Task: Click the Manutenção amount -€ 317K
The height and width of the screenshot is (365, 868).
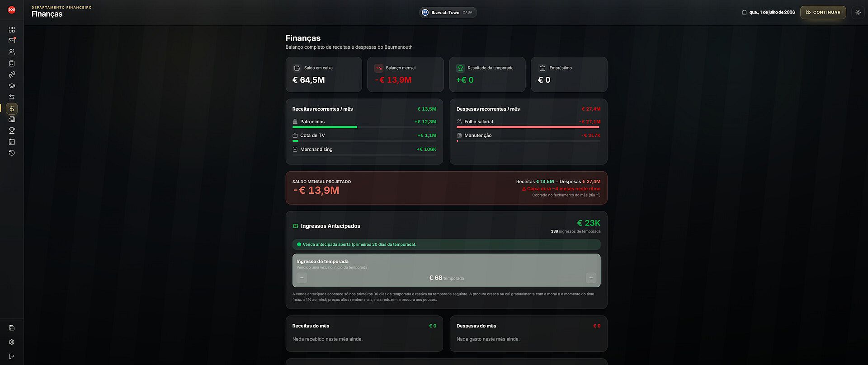Action: 591,136
